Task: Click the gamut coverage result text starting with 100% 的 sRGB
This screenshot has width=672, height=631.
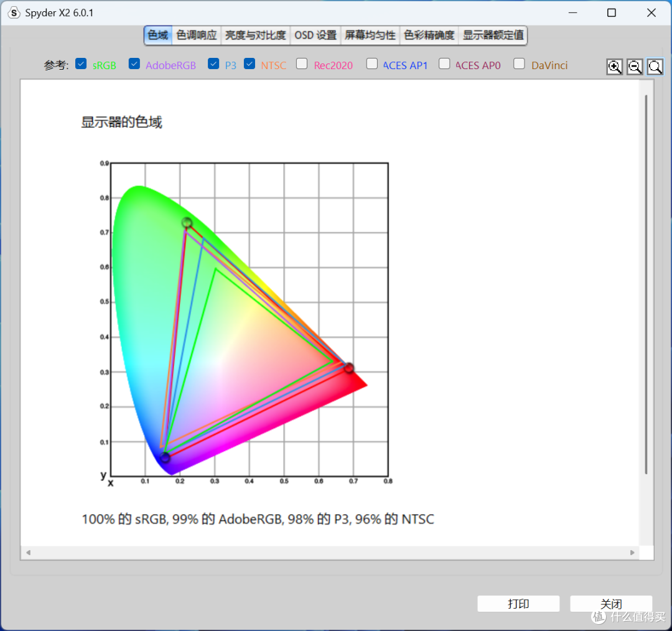Action: [x=258, y=519]
